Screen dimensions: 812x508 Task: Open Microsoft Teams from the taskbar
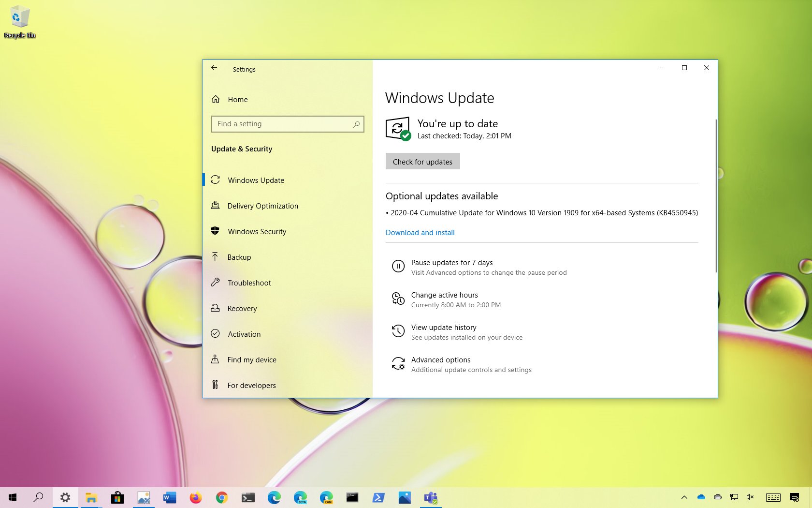(x=430, y=497)
